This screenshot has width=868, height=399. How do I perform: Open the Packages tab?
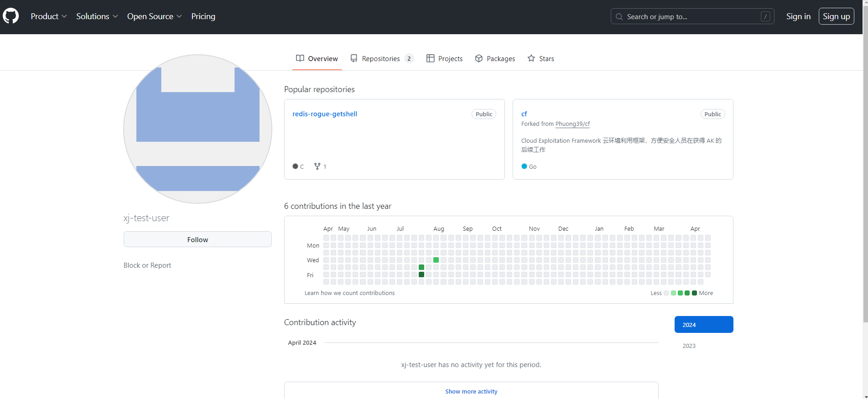[x=495, y=58]
